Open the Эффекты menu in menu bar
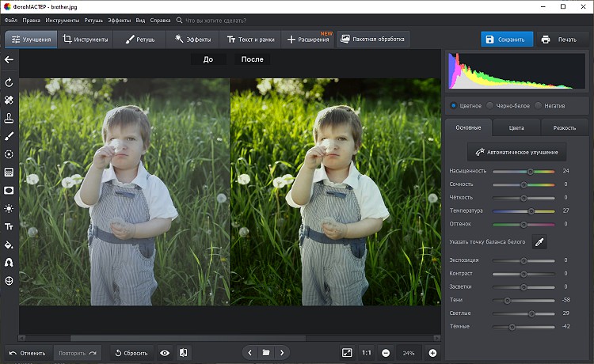The width and height of the screenshot is (594, 364). click(x=119, y=18)
